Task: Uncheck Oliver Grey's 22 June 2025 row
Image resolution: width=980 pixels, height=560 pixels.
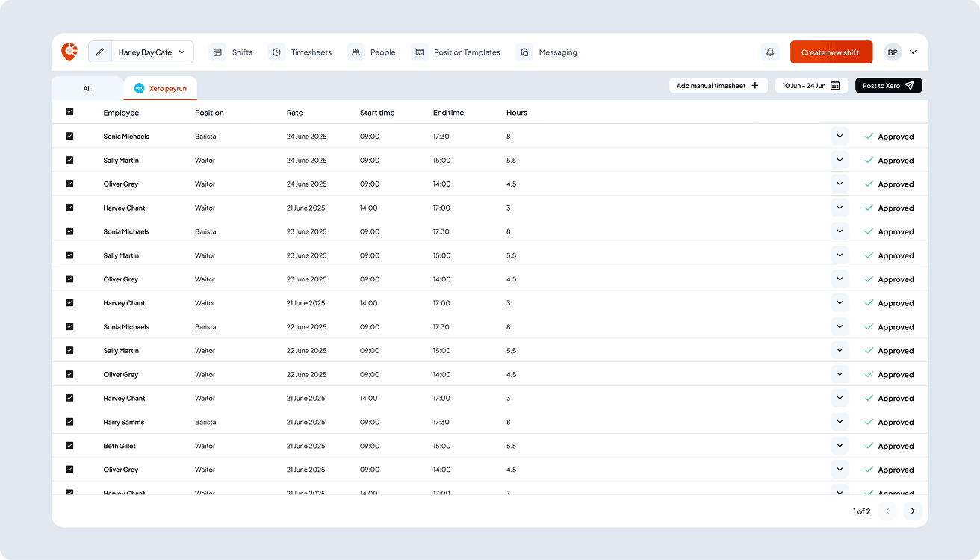Action: tap(69, 374)
